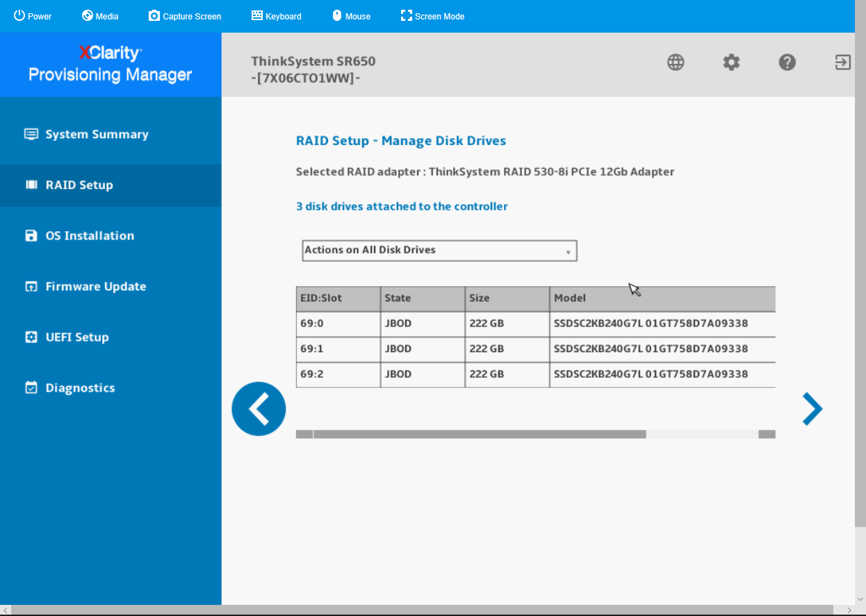866x616 pixels.
Task: Click the media disc icon
Action: coord(88,15)
